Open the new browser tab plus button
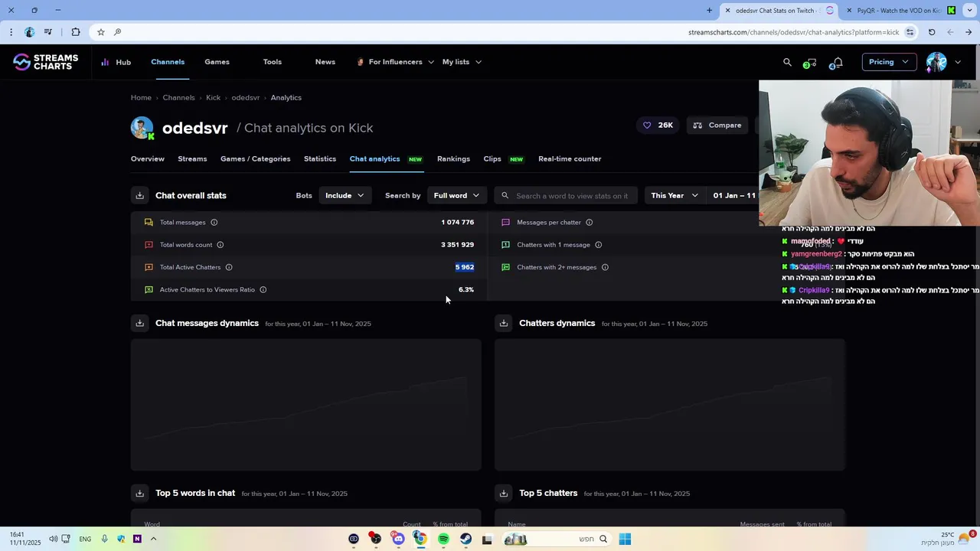The width and height of the screenshot is (980, 551). click(710, 11)
